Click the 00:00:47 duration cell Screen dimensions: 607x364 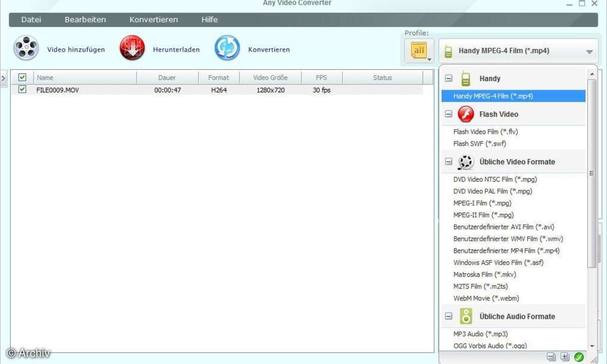[x=167, y=90]
